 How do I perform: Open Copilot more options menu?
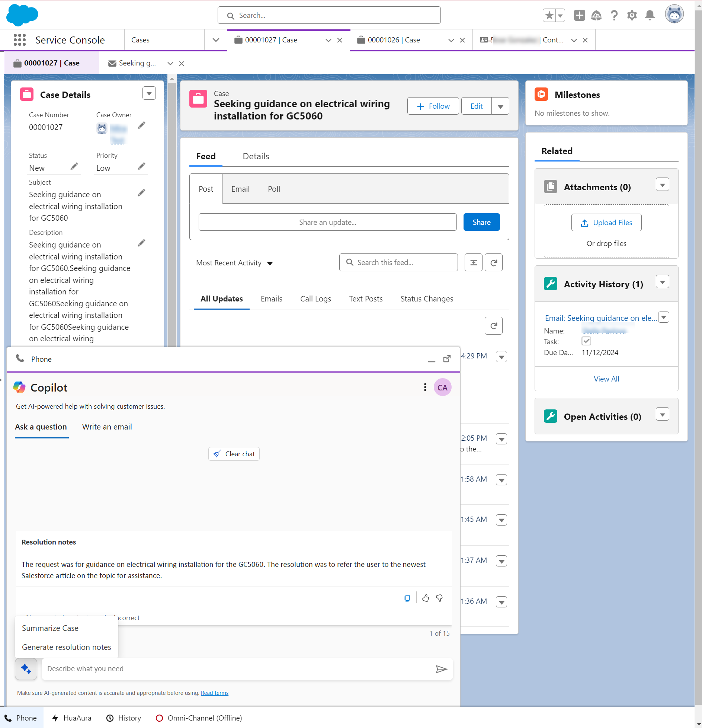click(x=425, y=387)
